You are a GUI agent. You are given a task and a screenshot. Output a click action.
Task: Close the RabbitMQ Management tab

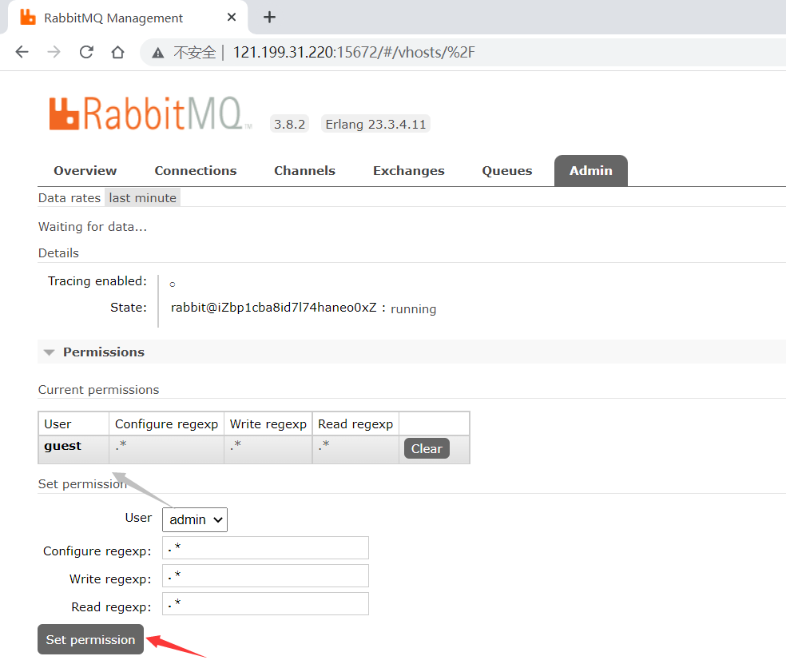coord(232,18)
